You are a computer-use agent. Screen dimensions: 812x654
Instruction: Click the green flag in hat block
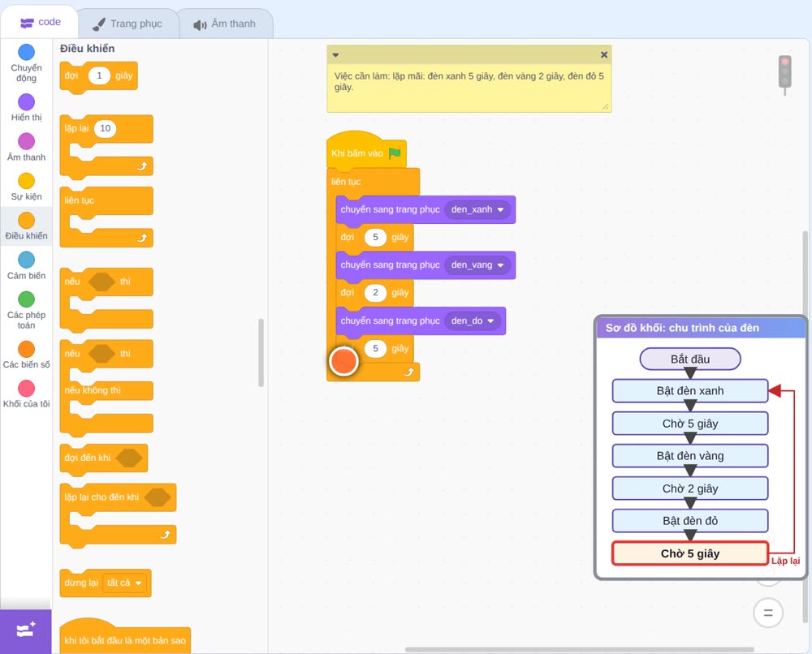coord(395,153)
